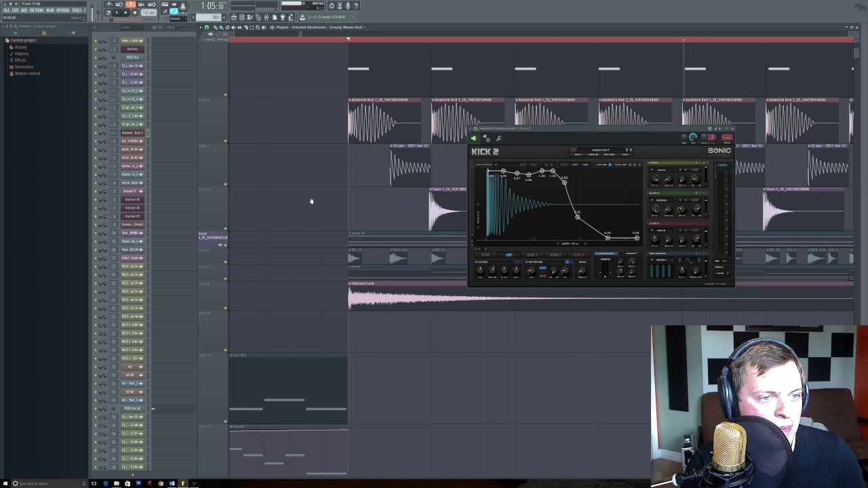Select the playlist Zoom magnifier tool

[x=258, y=27]
